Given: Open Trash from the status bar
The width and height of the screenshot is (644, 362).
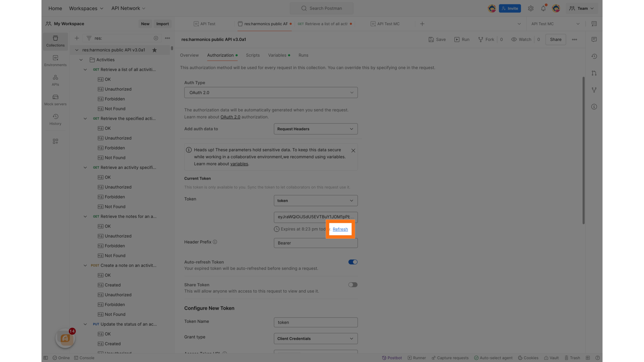Looking at the screenshot, I should click(572, 358).
